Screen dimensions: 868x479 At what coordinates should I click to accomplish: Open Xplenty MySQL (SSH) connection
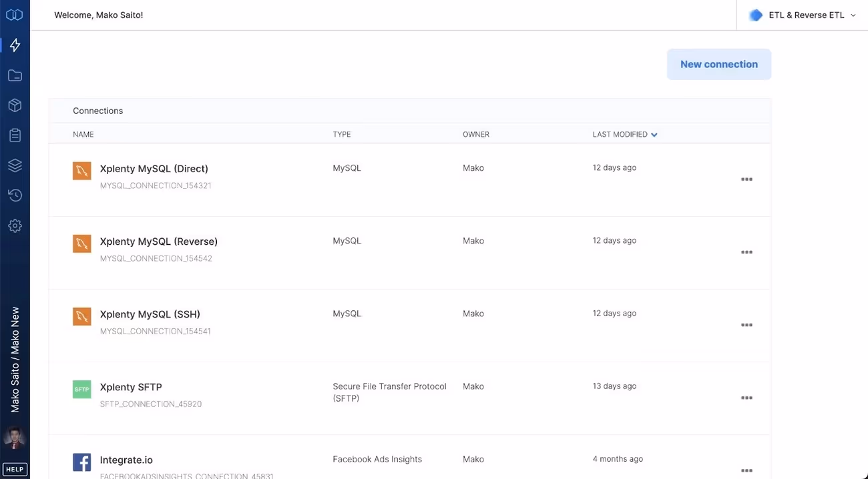150,314
